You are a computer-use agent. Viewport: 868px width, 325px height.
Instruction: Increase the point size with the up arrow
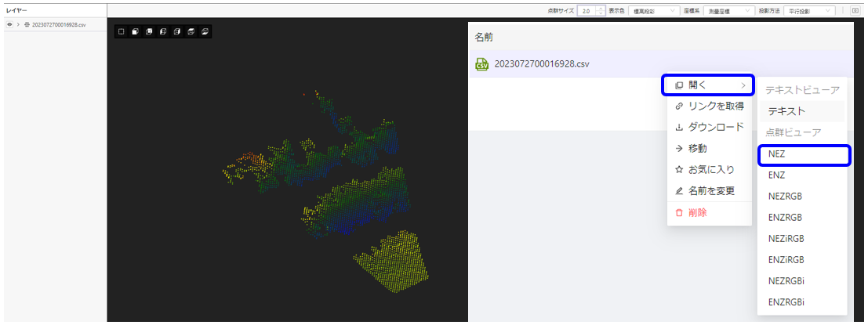pos(601,9)
